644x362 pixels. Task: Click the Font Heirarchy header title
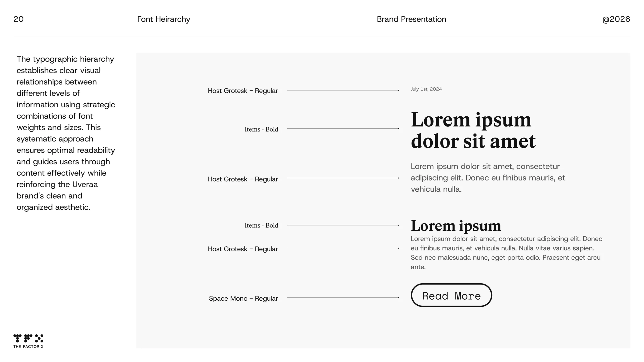(x=164, y=19)
